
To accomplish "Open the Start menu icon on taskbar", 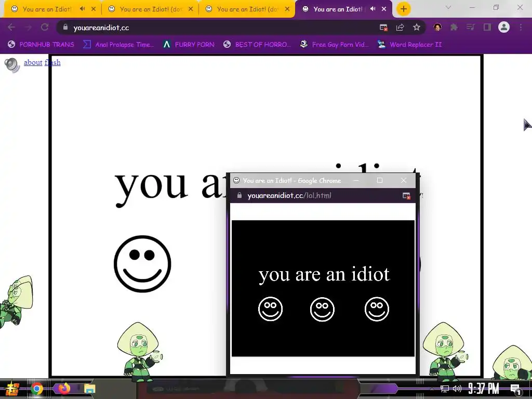I will click(12, 389).
